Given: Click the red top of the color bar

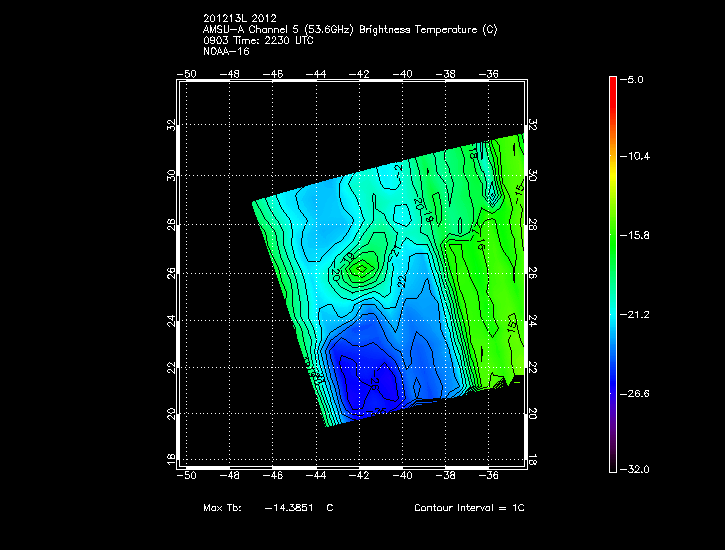Looking at the screenshot, I should 613,85.
